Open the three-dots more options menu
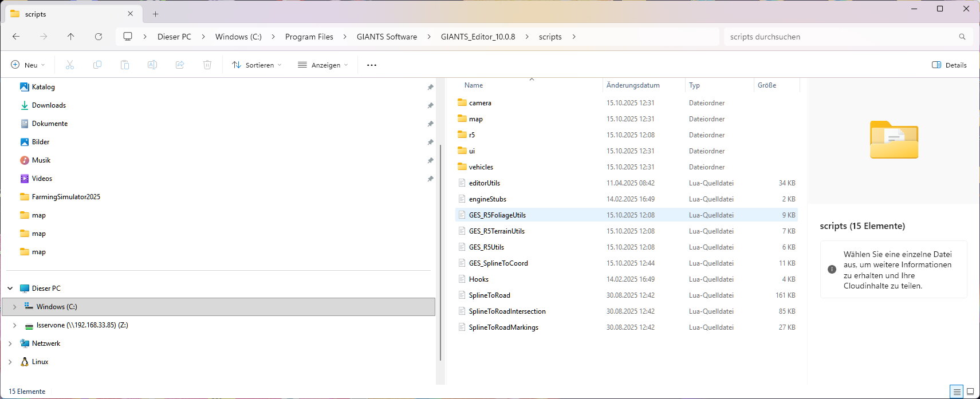The height and width of the screenshot is (399, 980). point(372,65)
